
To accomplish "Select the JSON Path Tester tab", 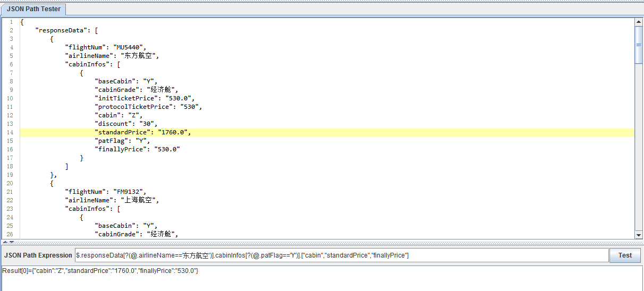I will pos(33,9).
